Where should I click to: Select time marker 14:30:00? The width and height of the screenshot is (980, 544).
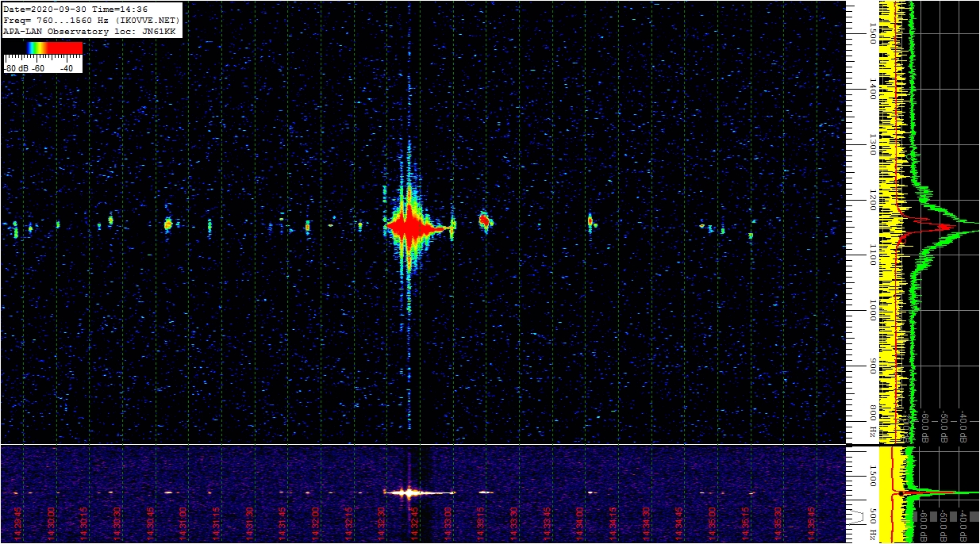[52, 525]
